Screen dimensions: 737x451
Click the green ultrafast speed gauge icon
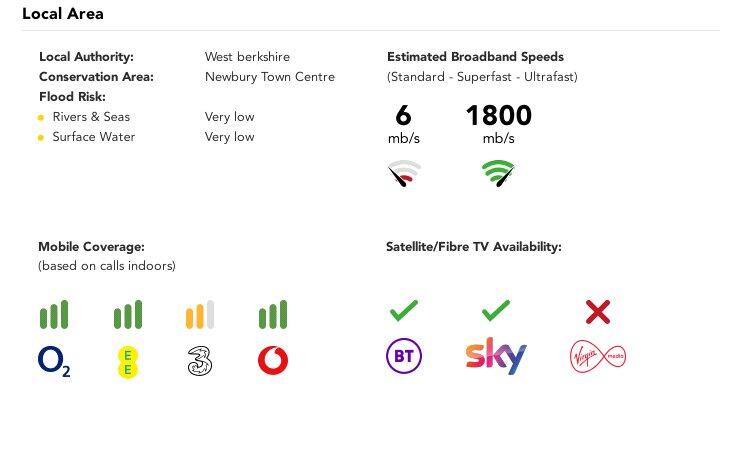pos(498,175)
